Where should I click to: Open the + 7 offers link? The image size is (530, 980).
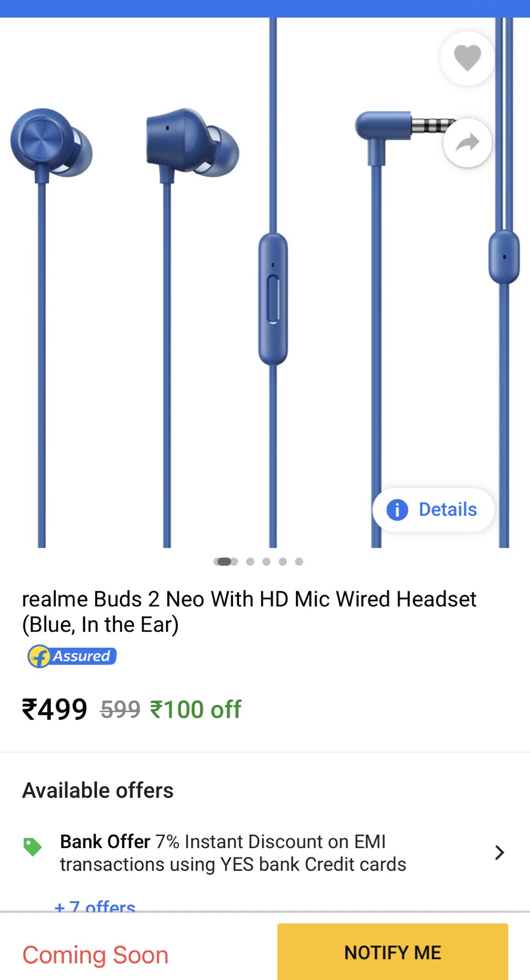[x=95, y=907]
